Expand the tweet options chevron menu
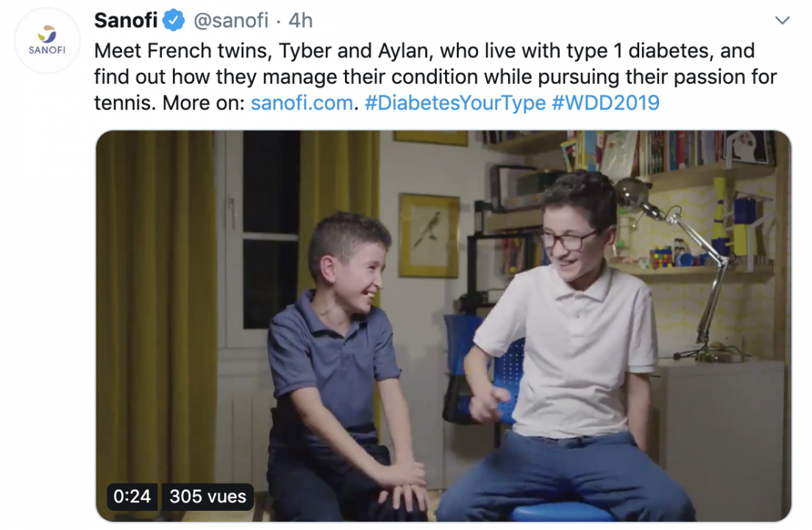This screenshot has height=530, width=812. 782,21
